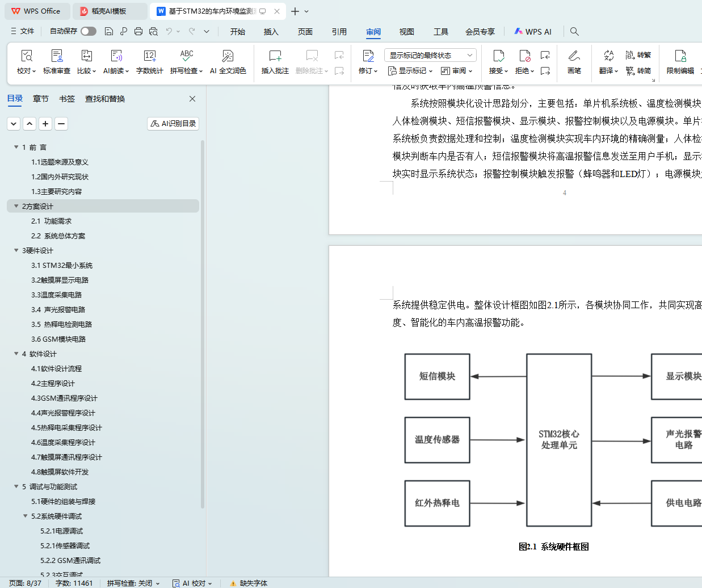The height and width of the screenshot is (588, 702).
Task: Switch to the 视图 ribbon tab
Action: click(x=406, y=32)
